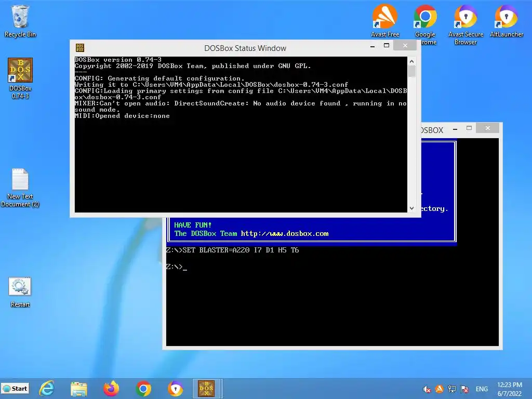Screen dimensions: 532x399
Task: Minimize the DOSBox emulator window behind
Action: (455, 129)
